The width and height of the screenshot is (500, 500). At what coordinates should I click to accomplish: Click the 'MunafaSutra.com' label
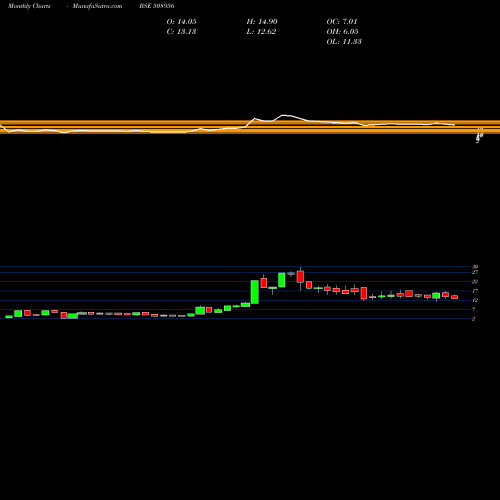[x=97, y=6]
